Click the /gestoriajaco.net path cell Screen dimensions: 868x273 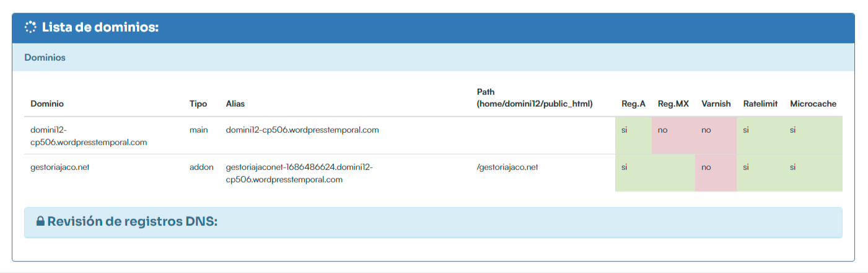pyautogui.click(x=508, y=168)
